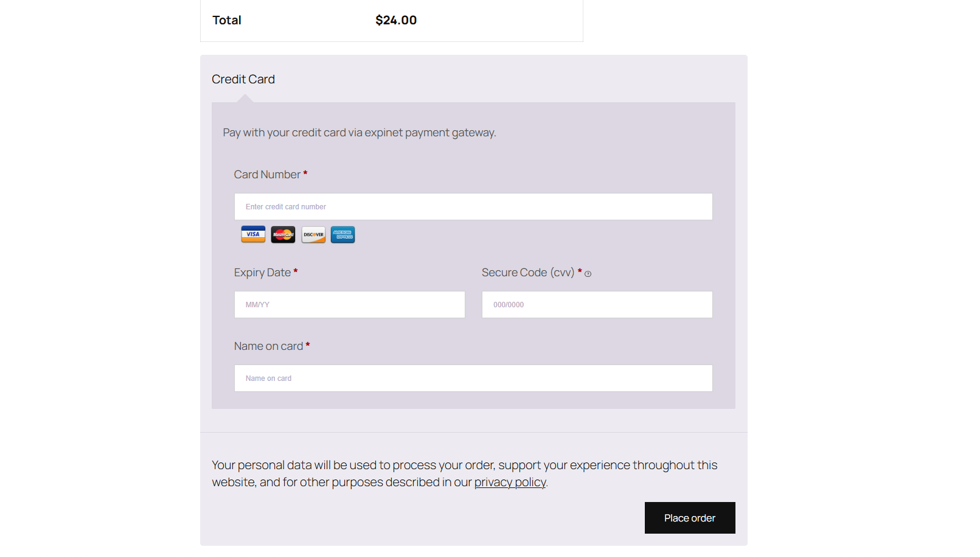Open the privacy policy link
Screen dimensions: 980x558
pyautogui.click(x=510, y=482)
